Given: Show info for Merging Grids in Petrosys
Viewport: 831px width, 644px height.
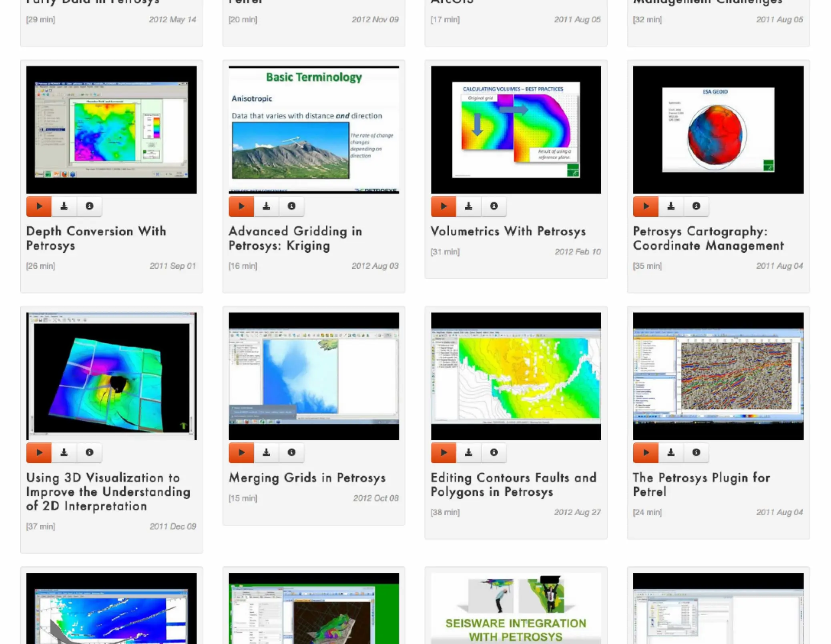Looking at the screenshot, I should [291, 453].
